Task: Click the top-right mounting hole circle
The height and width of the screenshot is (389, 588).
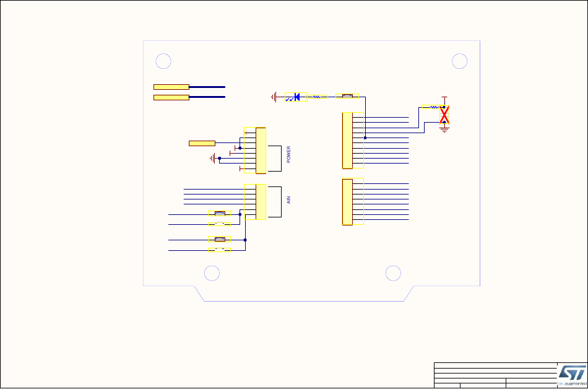Action: [x=460, y=61]
